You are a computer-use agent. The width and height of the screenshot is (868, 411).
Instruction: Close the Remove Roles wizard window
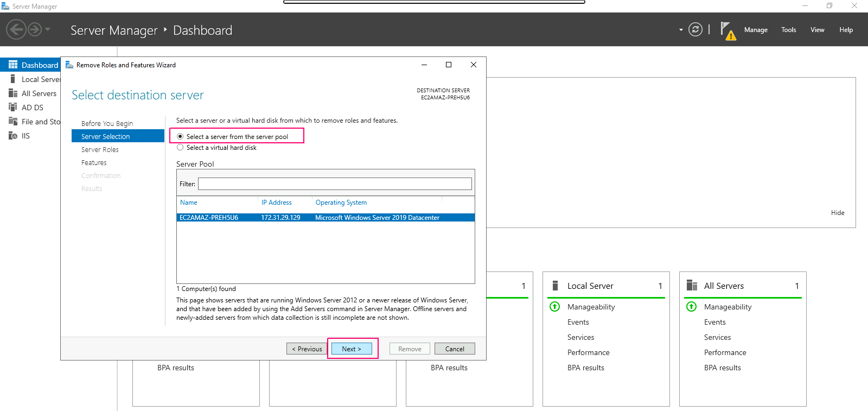point(474,65)
